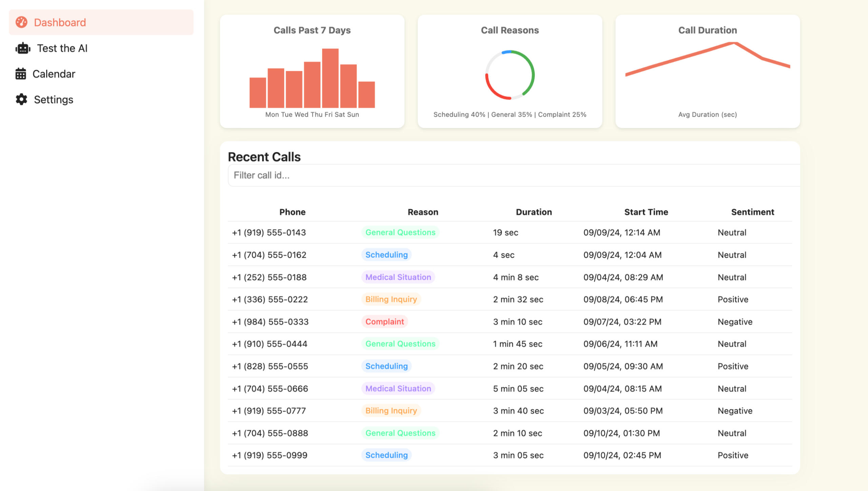This screenshot has width=868, height=491.
Task: Open the Test the AI page
Action: pyautogui.click(x=62, y=48)
